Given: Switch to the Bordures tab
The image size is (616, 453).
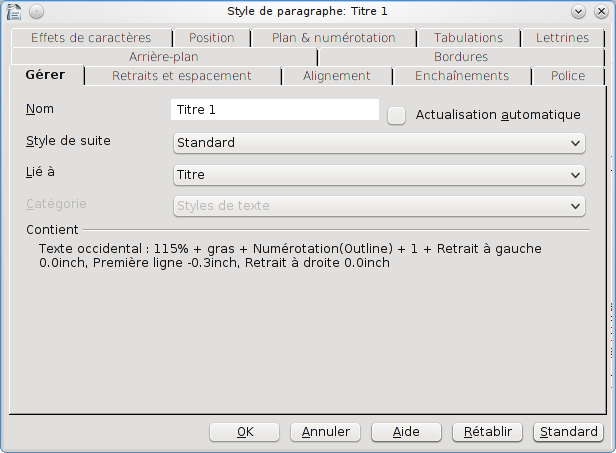Looking at the screenshot, I should pos(461,57).
